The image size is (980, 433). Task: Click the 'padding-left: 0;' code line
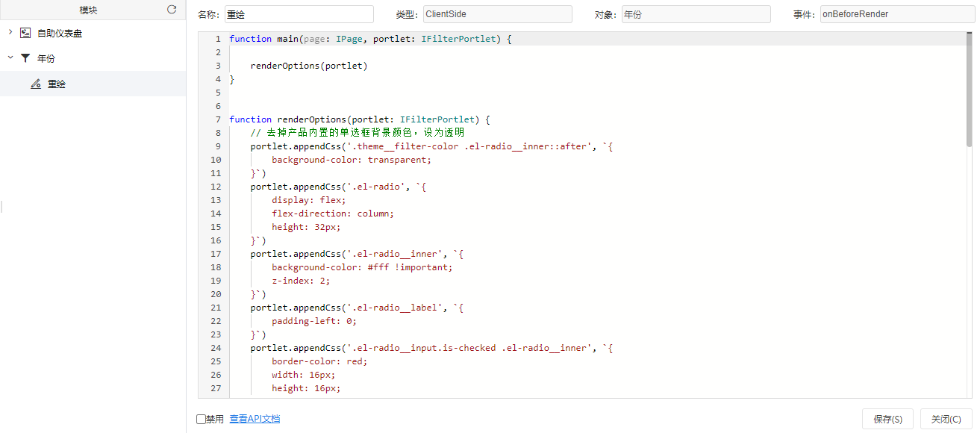click(314, 321)
